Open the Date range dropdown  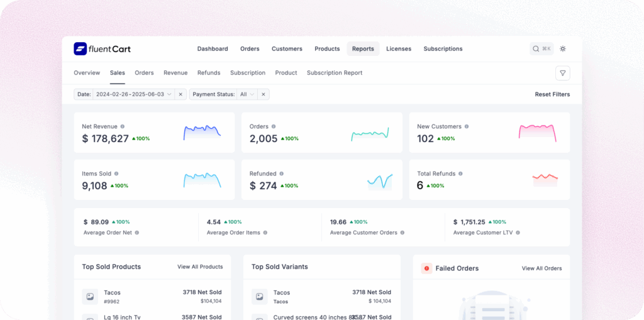[x=133, y=94]
